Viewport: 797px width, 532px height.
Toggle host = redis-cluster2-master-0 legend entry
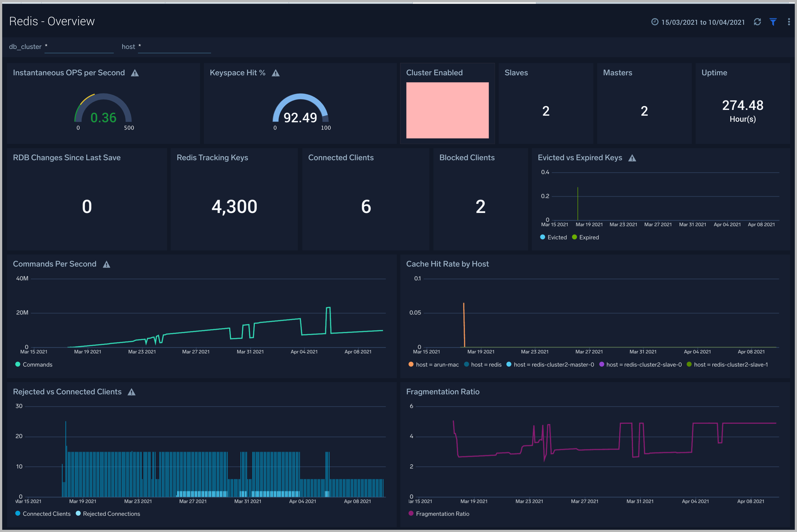click(550, 364)
